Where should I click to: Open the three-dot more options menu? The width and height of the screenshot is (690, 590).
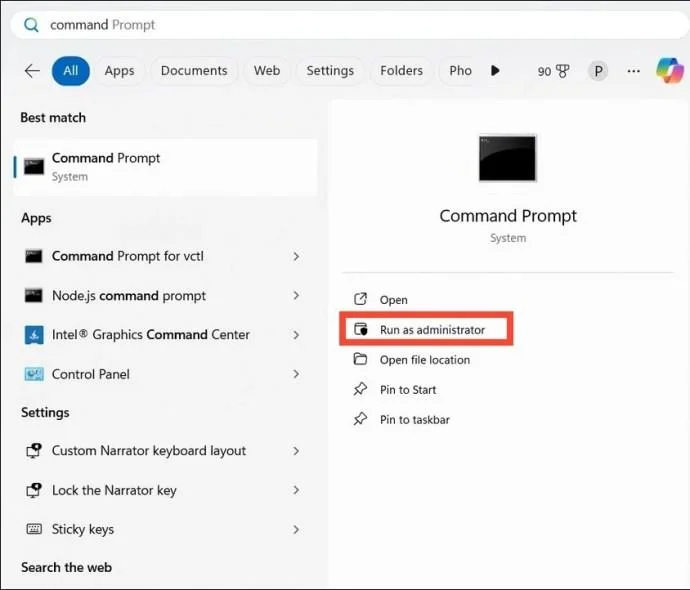(633, 71)
